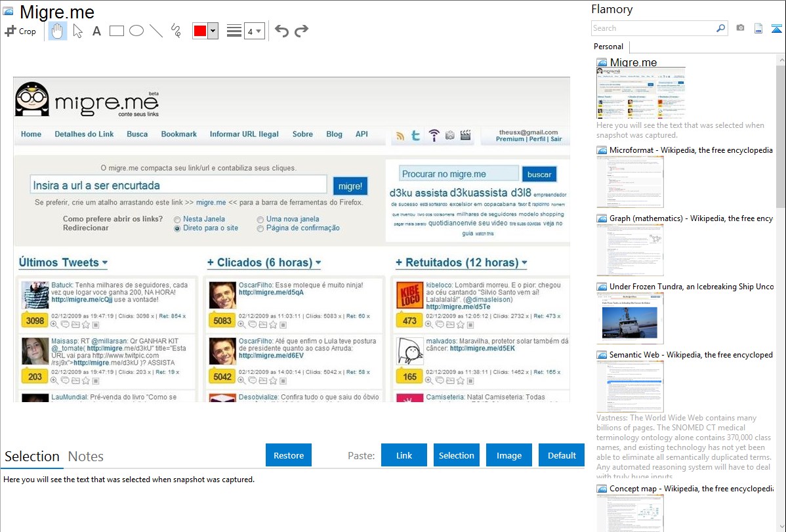Image resolution: width=786 pixels, height=532 pixels.
Task: Click the 'Insira a url a ser encurtada' field
Action: (178, 185)
